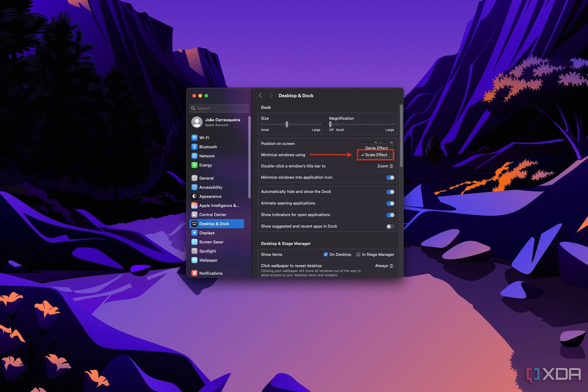Open Displays settings

coord(207,233)
